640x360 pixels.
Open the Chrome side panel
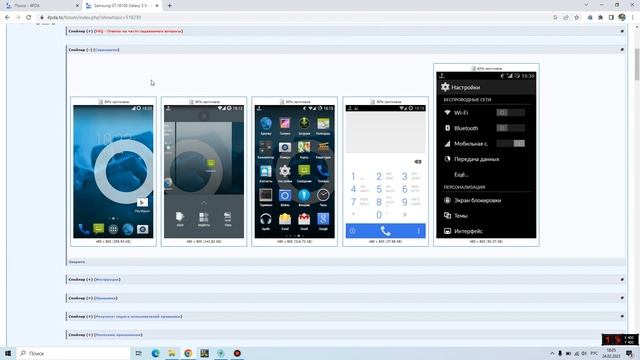coord(611,18)
